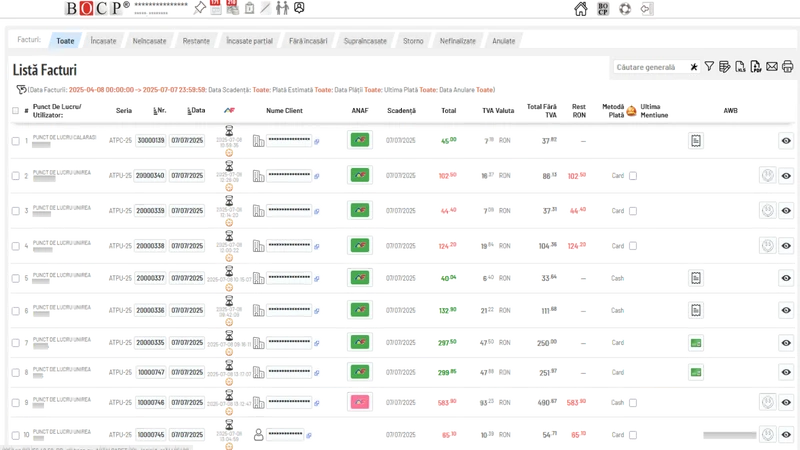The width and height of the screenshot is (800, 450).
Task: Click the ANAF logo column header icon
Action: [x=229, y=110]
